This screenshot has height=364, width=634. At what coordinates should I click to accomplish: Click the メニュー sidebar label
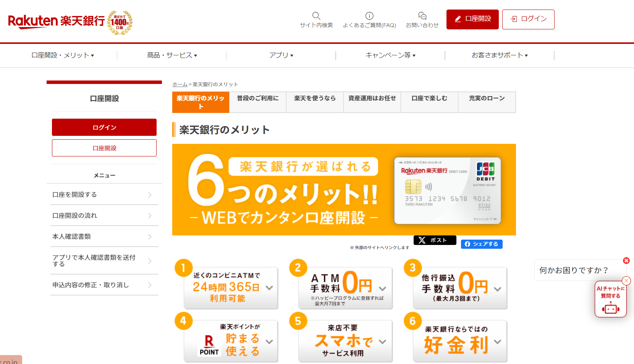[104, 176]
